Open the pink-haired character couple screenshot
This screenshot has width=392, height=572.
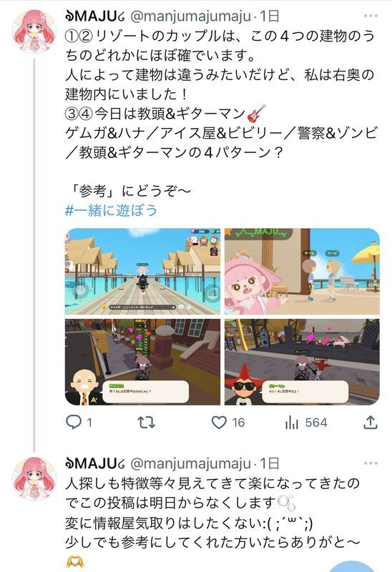point(302,271)
